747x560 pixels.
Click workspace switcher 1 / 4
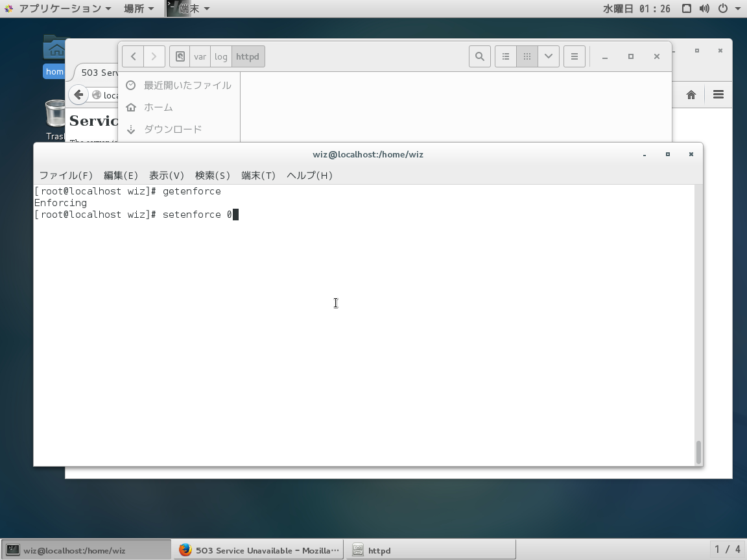click(728, 550)
